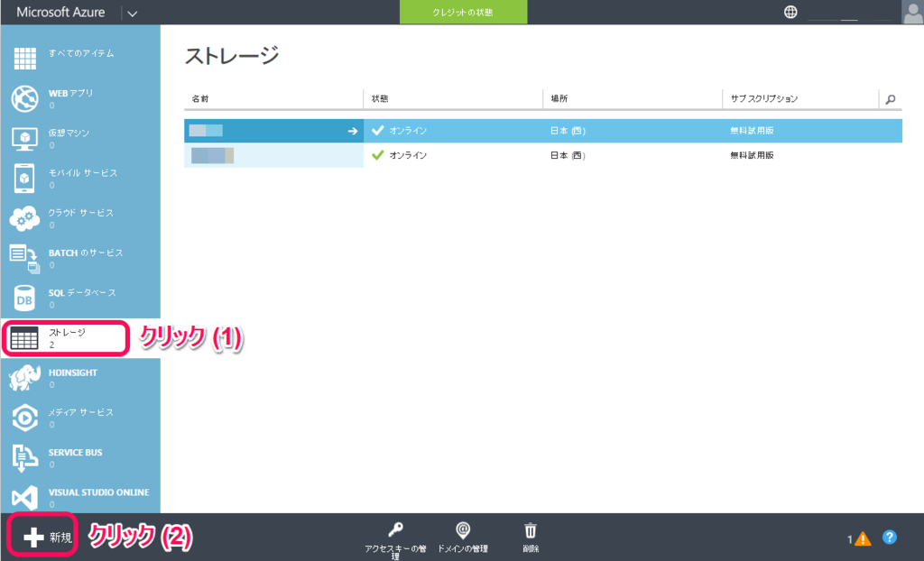Click the domain management @ icon

(463, 530)
